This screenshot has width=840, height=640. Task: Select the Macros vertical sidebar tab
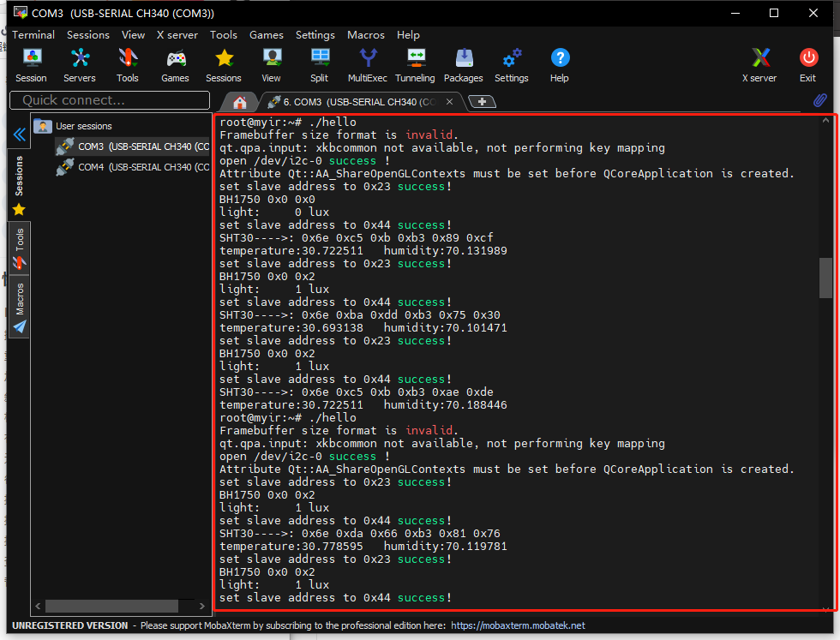19,307
